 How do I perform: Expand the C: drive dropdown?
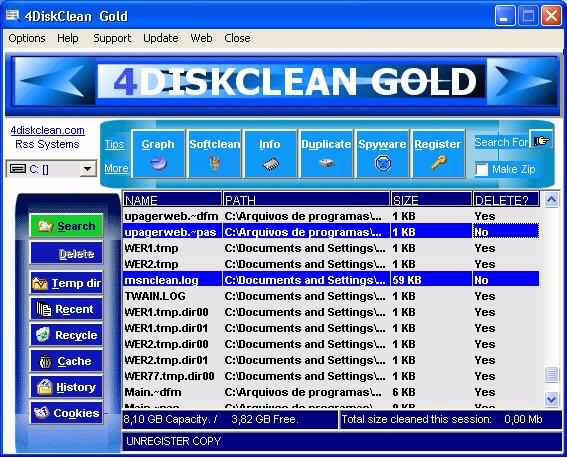click(87, 168)
